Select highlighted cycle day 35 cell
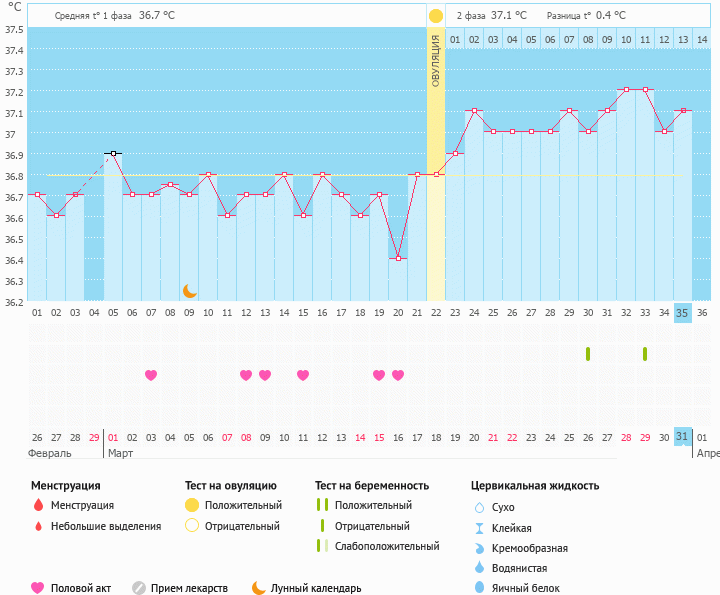 [x=683, y=313]
